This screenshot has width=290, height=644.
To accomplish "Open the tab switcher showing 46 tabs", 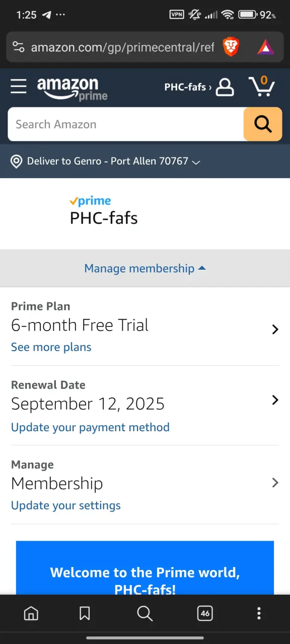I will 205,613.
